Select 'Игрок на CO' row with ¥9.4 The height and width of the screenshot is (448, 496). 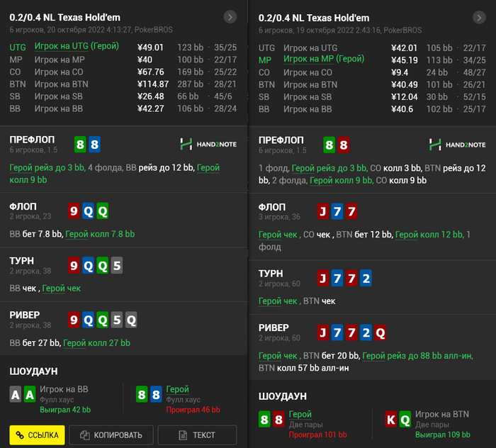(x=372, y=72)
